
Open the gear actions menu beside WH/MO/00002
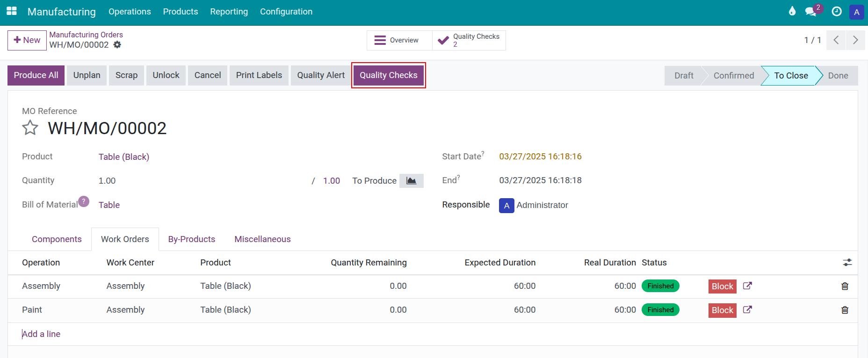point(117,45)
